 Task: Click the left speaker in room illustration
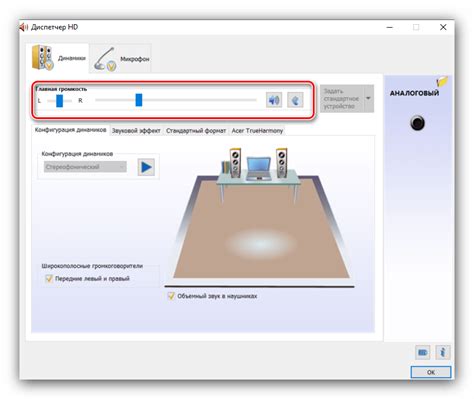click(235, 163)
